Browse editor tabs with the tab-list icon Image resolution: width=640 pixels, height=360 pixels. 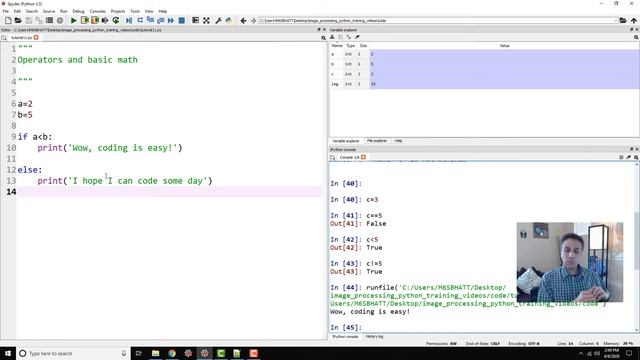4,38
